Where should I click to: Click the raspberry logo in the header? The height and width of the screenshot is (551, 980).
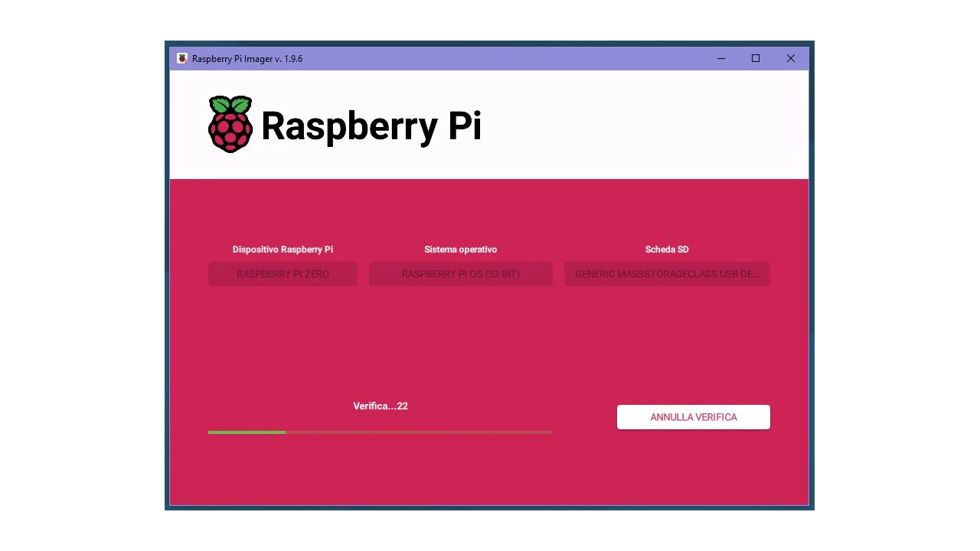click(230, 124)
